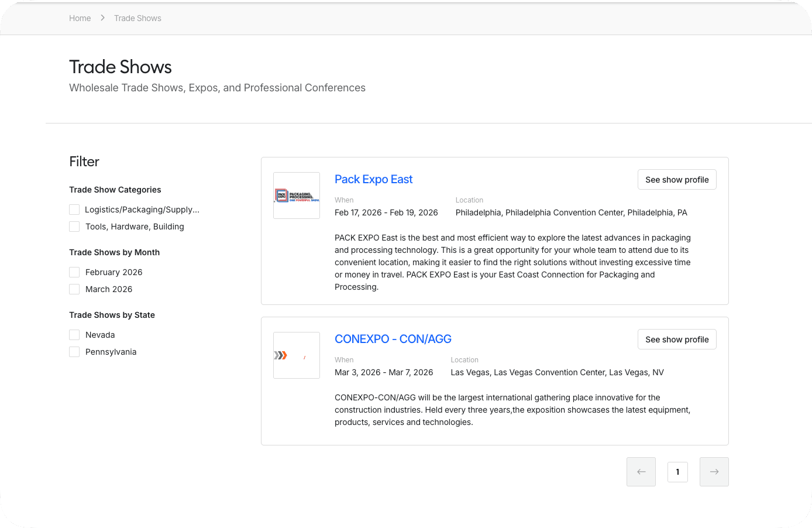Click the Pack Expo East logo thumbnail

[297, 196]
